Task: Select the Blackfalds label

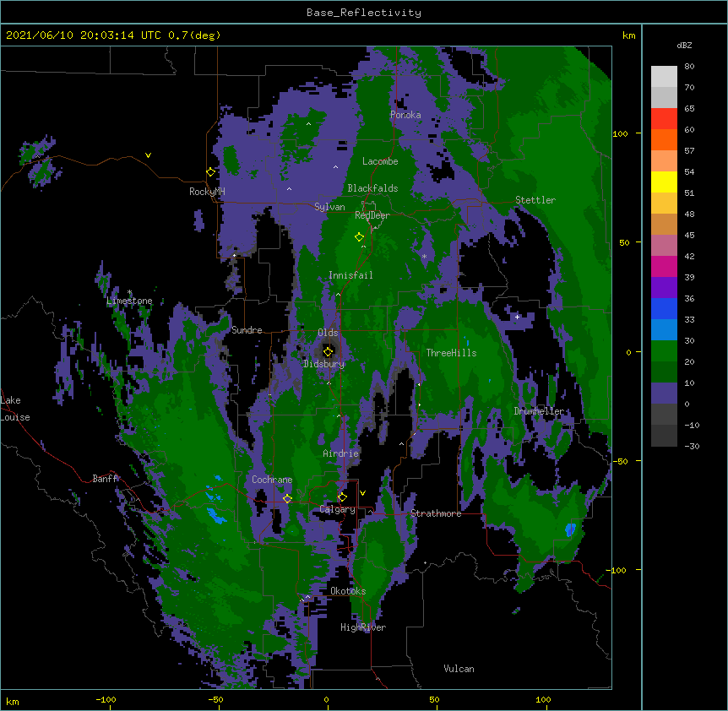Action: tap(372, 188)
